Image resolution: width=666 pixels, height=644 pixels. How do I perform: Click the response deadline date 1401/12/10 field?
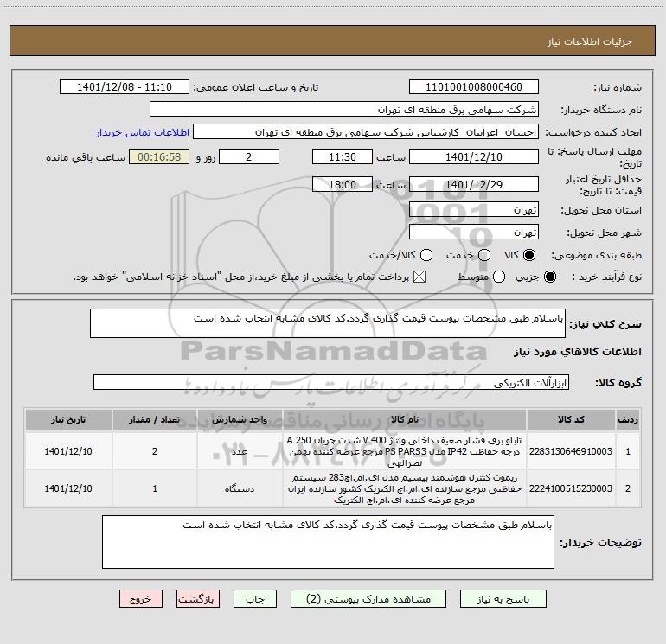pos(474,156)
